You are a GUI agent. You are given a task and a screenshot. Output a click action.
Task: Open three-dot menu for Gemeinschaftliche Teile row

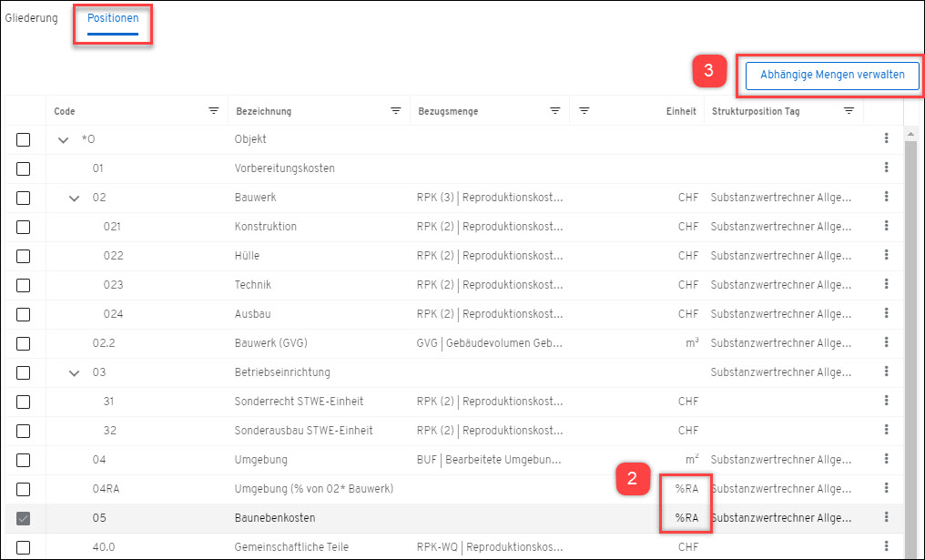pos(886,546)
